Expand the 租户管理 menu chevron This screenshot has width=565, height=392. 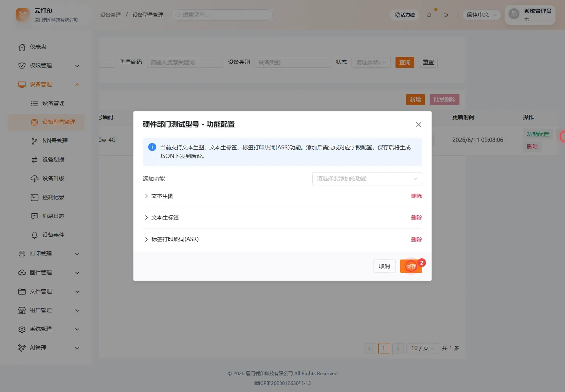[77, 310]
